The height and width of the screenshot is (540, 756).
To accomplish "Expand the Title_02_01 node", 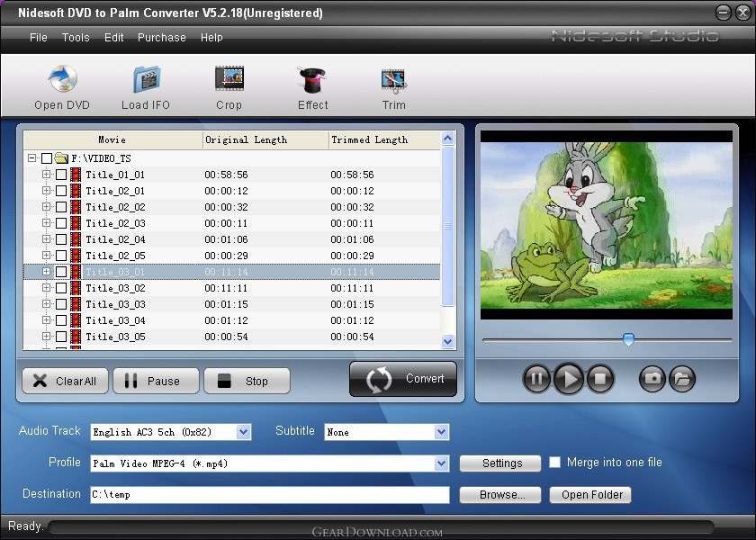I will pos(46,191).
